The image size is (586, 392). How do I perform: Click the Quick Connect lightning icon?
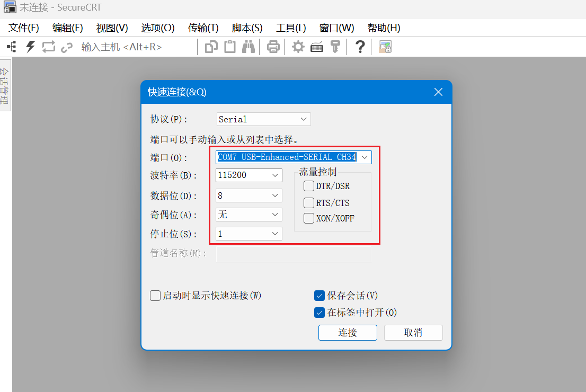[x=30, y=47]
